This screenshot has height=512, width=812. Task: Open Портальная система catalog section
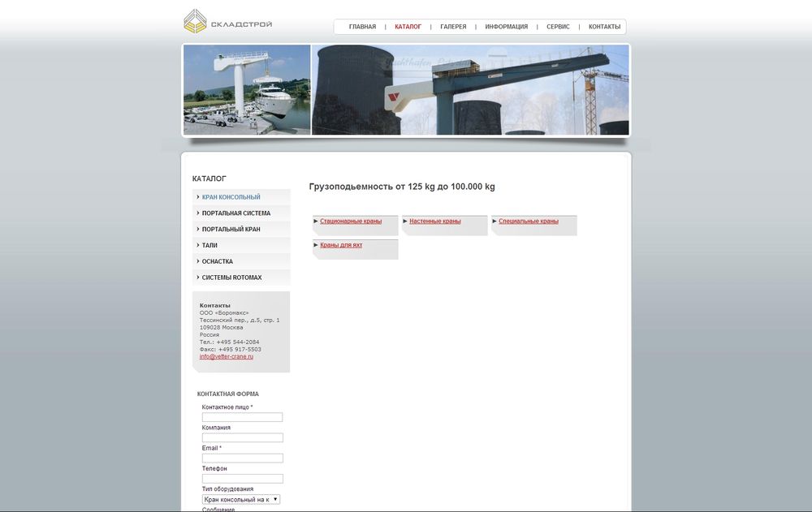(235, 213)
